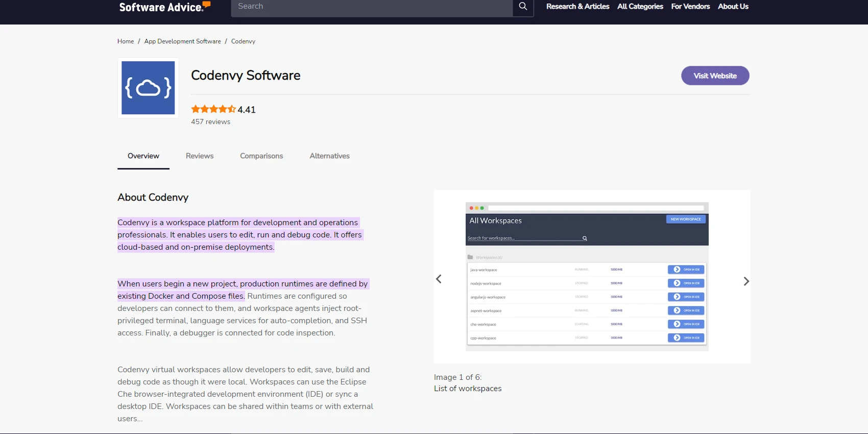The height and width of the screenshot is (434, 868).
Task: Show next screenshot with right arrow
Action: pos(746,281)
